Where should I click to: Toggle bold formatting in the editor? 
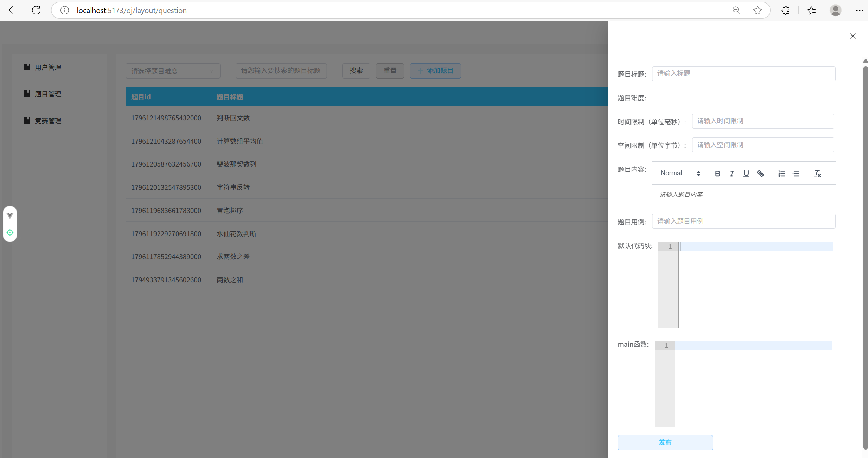717,174
